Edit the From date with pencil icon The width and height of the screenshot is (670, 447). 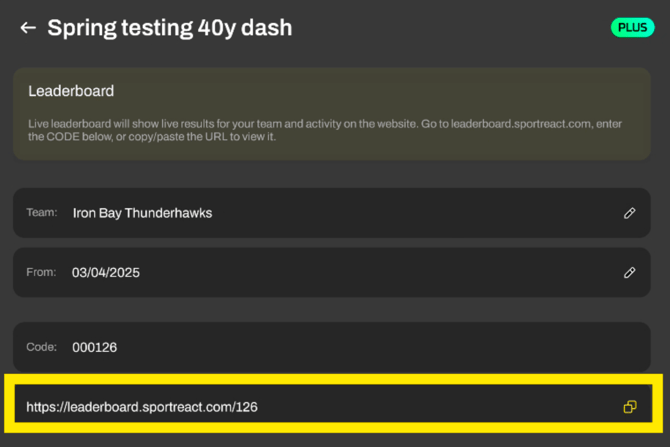pyautogui.click(x=629, y=272)
